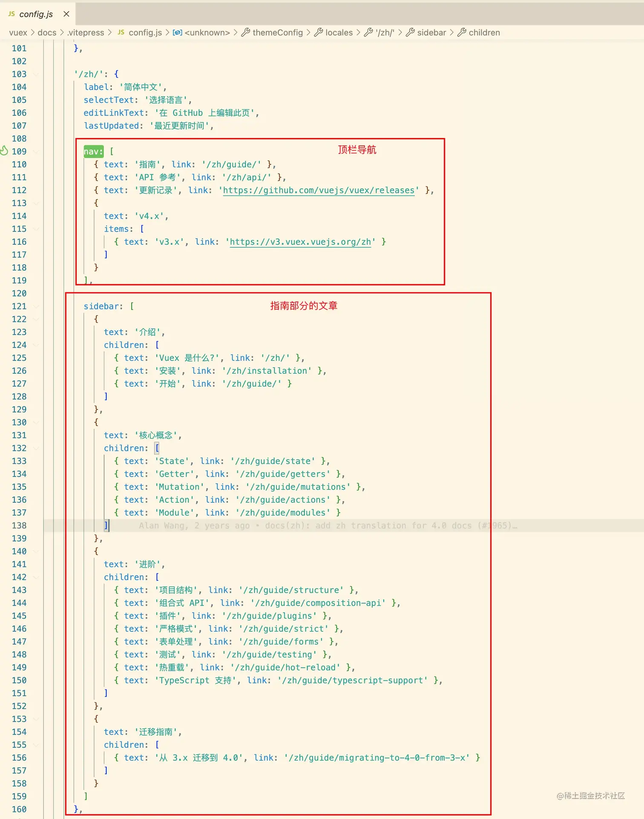Collapse the '/zh/' block at line 103
Image resolution: width=644 pixels, height=819 pixels.
coord(36,74)
